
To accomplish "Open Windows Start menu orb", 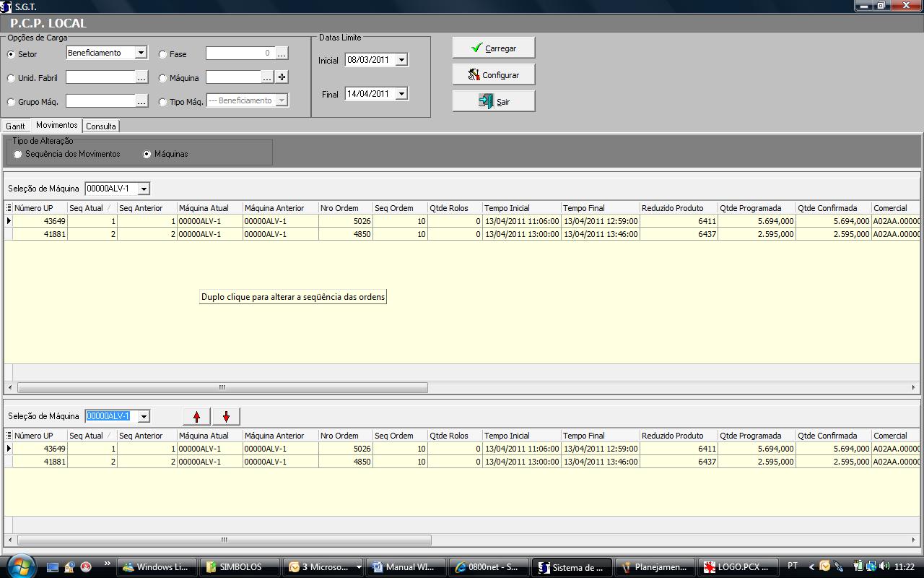I will (x=19, y=566).
